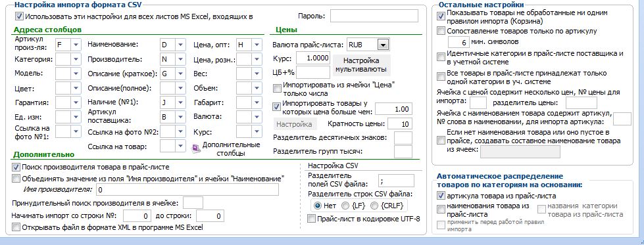Enable 'Прайс-лист в кодировке UTF-8' checkbox
Viewport: 644px width, 245px height.
[x=311, y=219]
